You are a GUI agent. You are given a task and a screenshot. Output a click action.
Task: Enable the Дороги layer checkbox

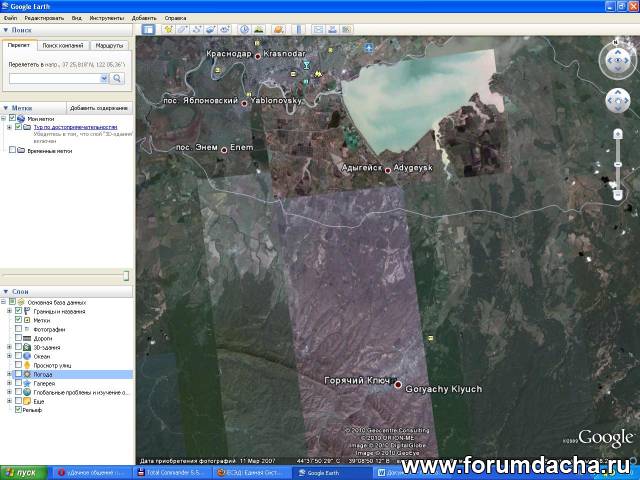pos(18,338)
